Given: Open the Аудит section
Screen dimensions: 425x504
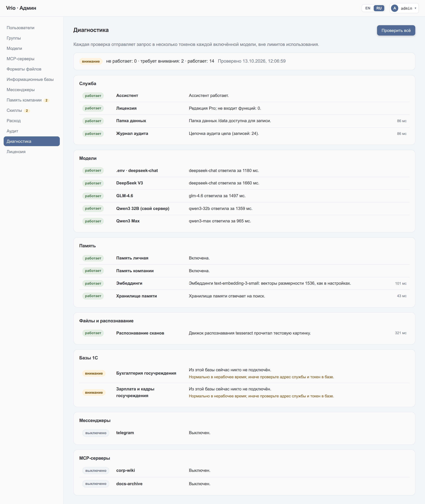Looking at the screenshot, I should click(x=32, y=131).
